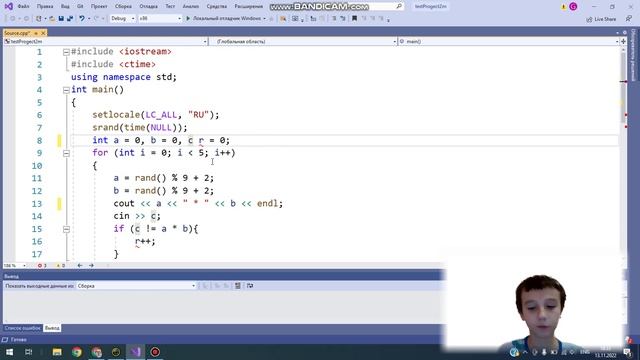This screenshot has width=640, height=360.
Task: Click the Redo arrow icon
Action: [x=96, y=19]
